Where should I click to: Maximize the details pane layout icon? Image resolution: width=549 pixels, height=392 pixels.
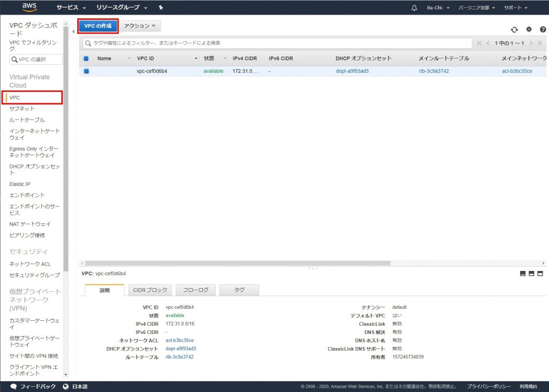point(540,274)
